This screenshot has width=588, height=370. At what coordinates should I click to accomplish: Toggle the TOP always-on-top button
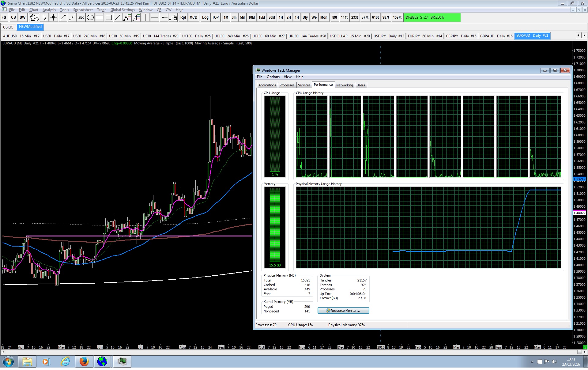215,17
